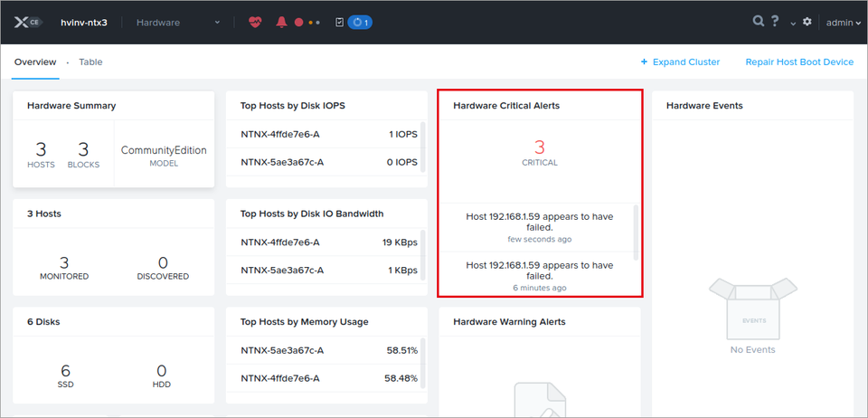Viewport: 868px width, 418px height.
Task: Click the Hardware Events title
Action: 704,106
